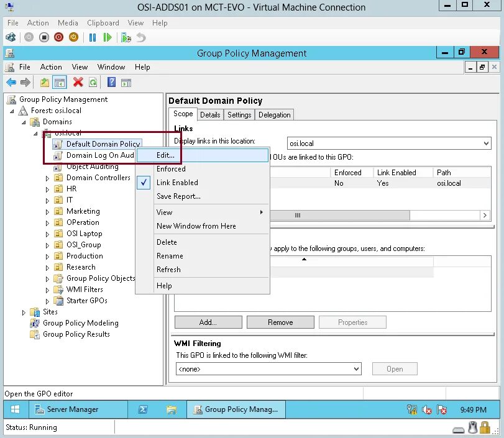
Task: Click the Enforced column header
Action: coord(352,173)
